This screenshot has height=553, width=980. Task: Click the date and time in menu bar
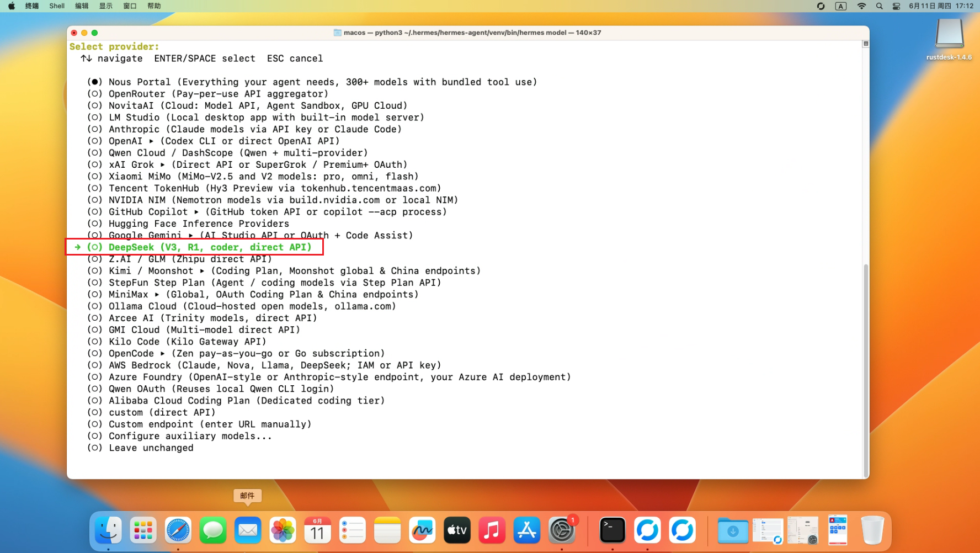coord(941,6)
